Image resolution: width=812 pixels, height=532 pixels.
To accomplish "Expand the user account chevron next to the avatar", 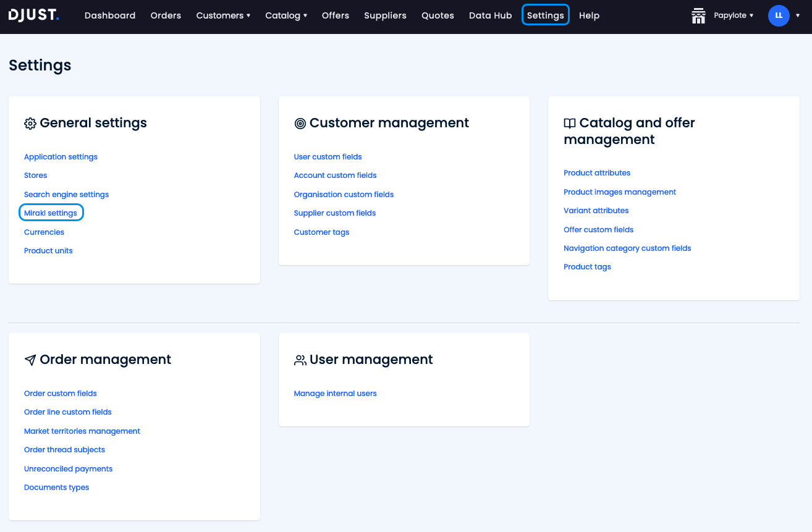I will pos(798,15).
